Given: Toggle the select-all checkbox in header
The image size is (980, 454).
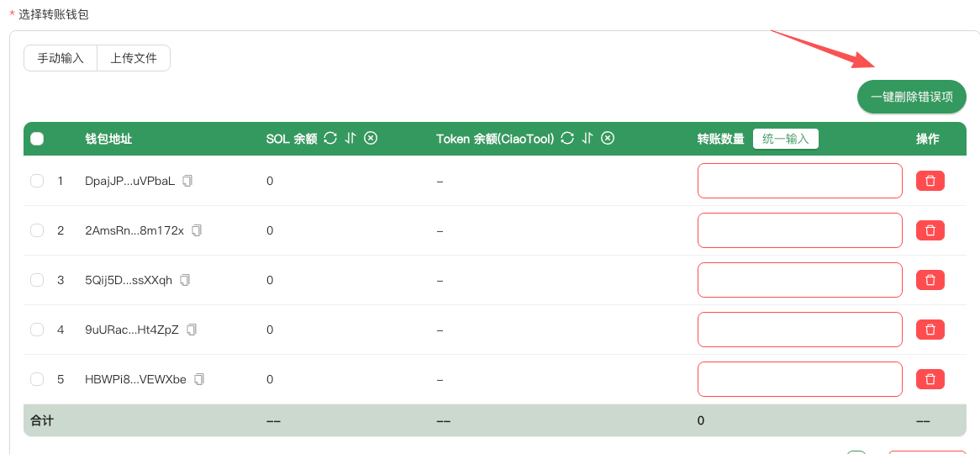Looking at the screenshot, I should click(x=37, y=139).
